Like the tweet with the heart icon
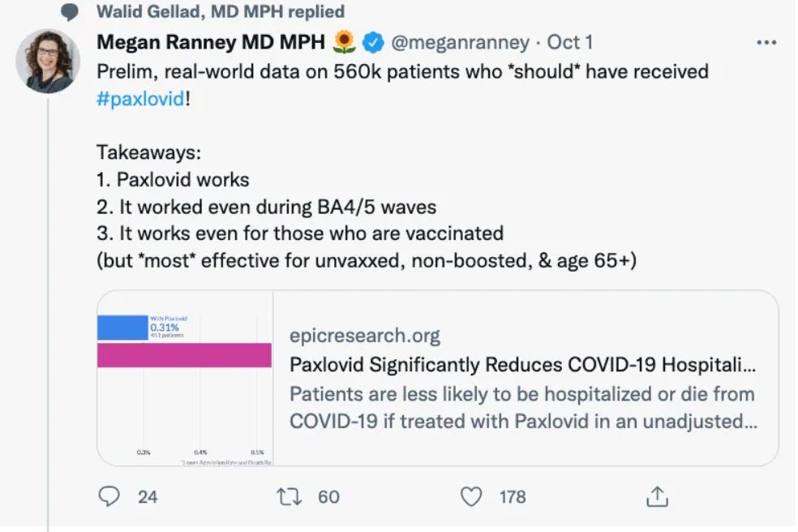This screenshot has width=798, height=532. point(471,496)
